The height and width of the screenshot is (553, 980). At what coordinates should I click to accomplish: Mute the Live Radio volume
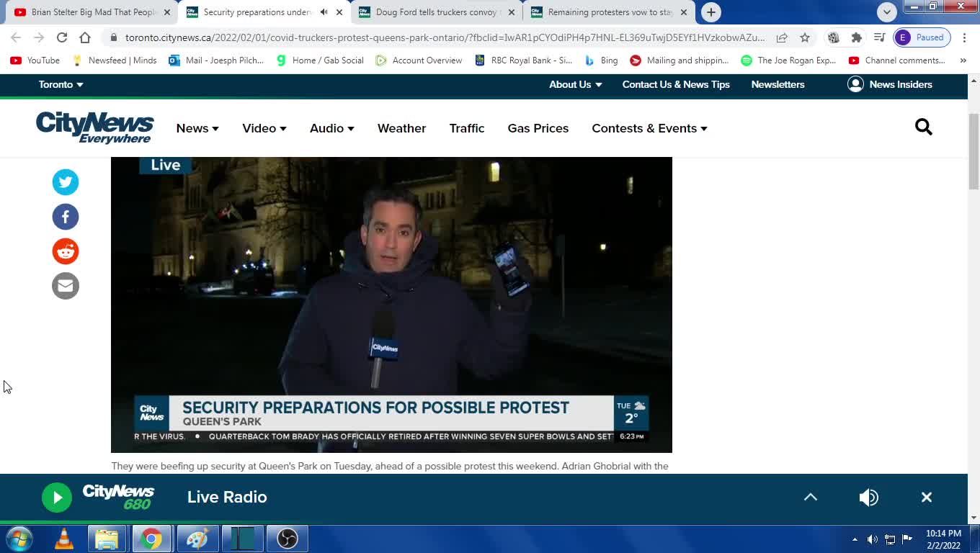click(x=869, y=498)
